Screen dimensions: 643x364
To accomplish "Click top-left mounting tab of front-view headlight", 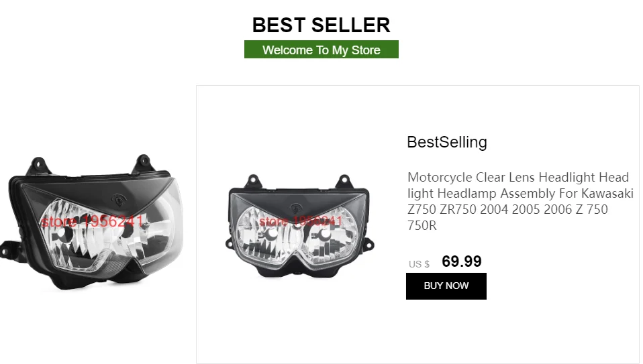I will point(252,180).
